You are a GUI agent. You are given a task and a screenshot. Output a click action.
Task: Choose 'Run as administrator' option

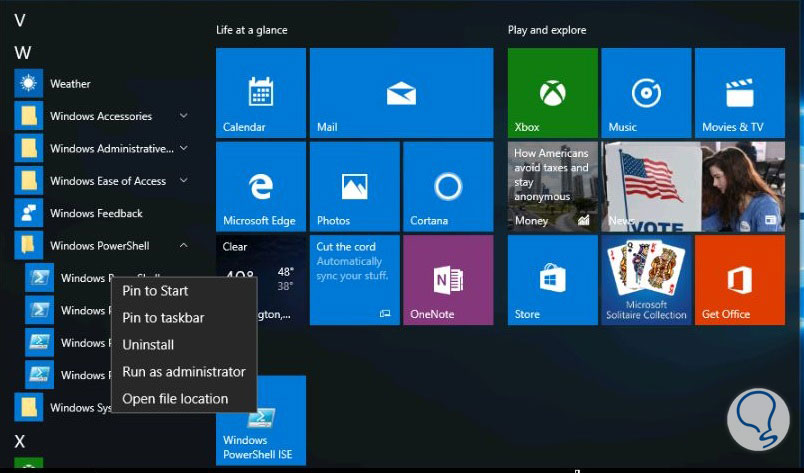click(x=184, y=372)
